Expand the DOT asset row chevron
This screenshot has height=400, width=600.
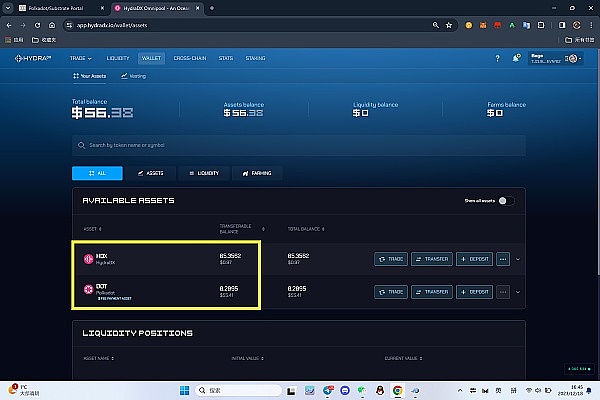click(x=519, y=291)
